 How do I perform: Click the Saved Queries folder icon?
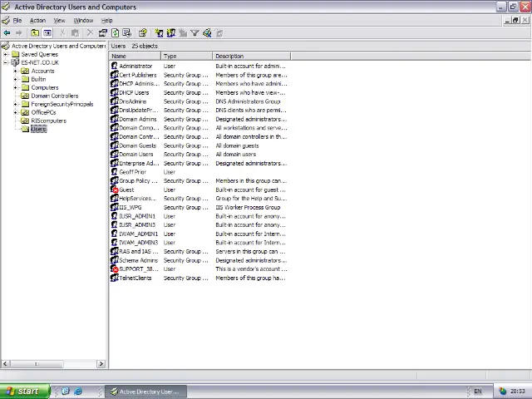pos(15,54)
